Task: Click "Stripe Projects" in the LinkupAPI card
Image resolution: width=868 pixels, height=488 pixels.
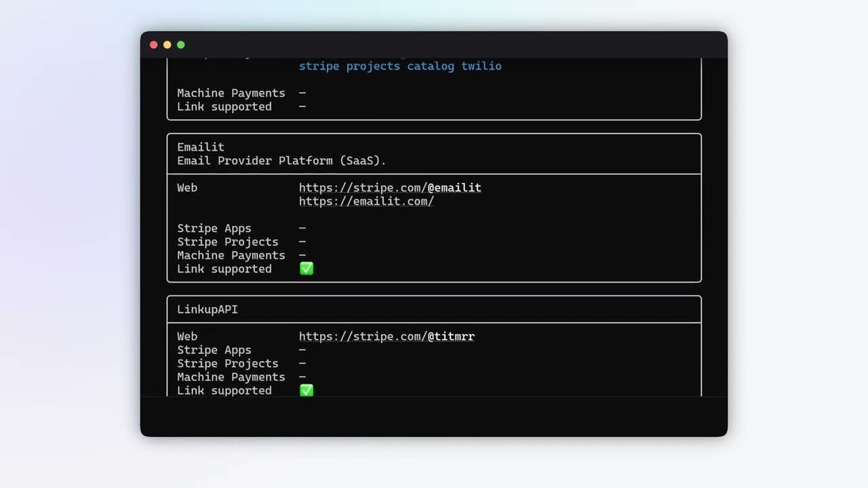Action: click(228, 363)
